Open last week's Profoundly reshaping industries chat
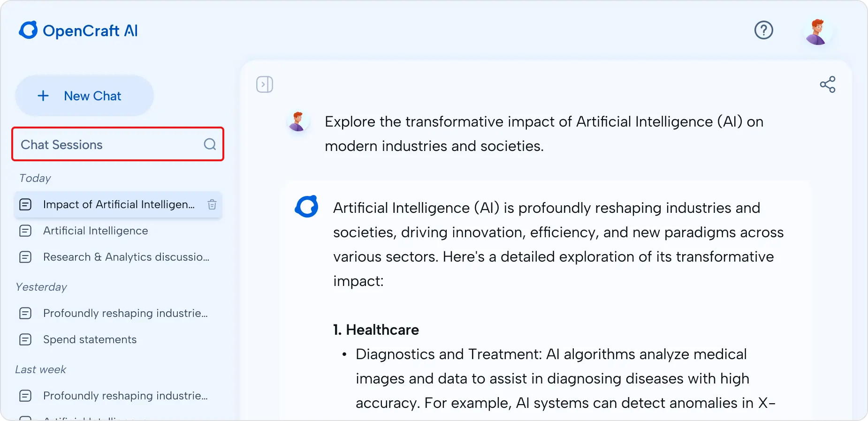This screenshot has height=421, width=868. [125, 396]
